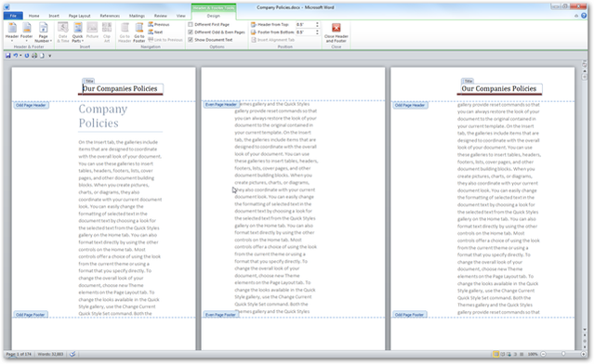This screenshot has width=594, height=364.
Task: Switch to the Insert tab
Action: point(54,16)
